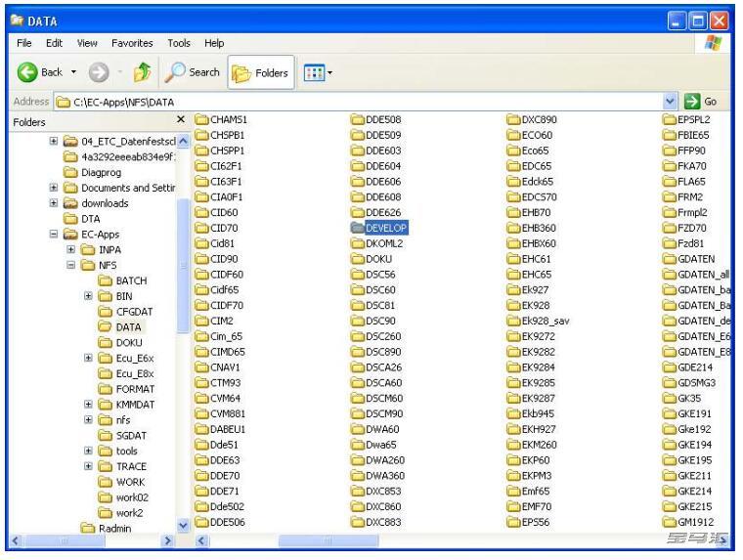The image size is (743, 560).
Task: Expand the KMMDAT tree node
Action: (88, 405)
